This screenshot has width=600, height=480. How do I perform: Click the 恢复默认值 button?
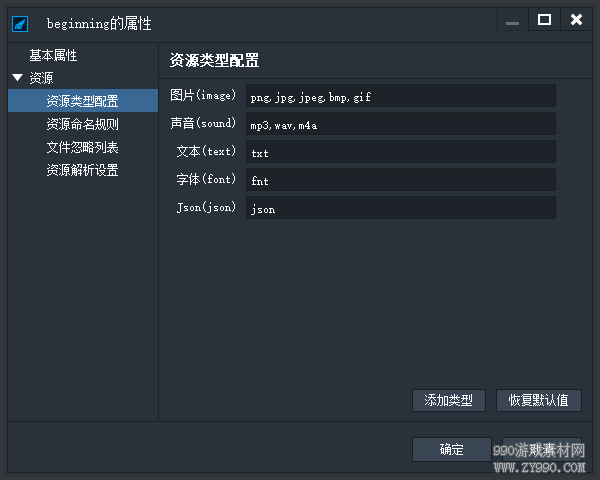tap(539, 400)
